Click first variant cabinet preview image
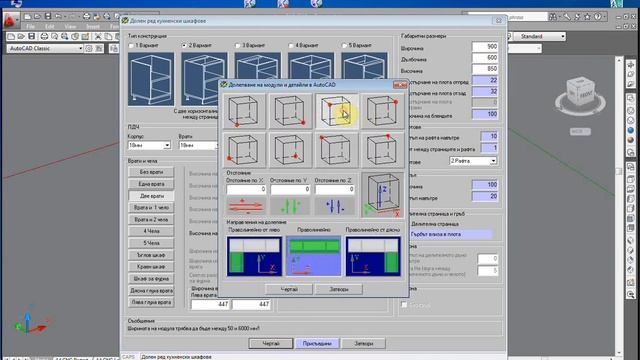The image size is (640, 360). coord(151,79)
